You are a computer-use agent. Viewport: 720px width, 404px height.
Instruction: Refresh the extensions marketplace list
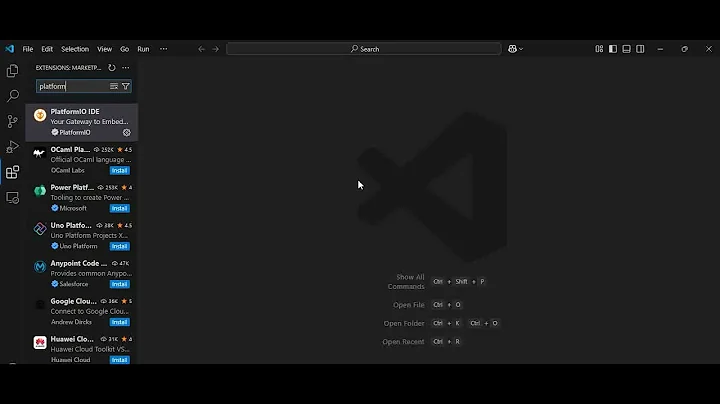click(112, 67)
